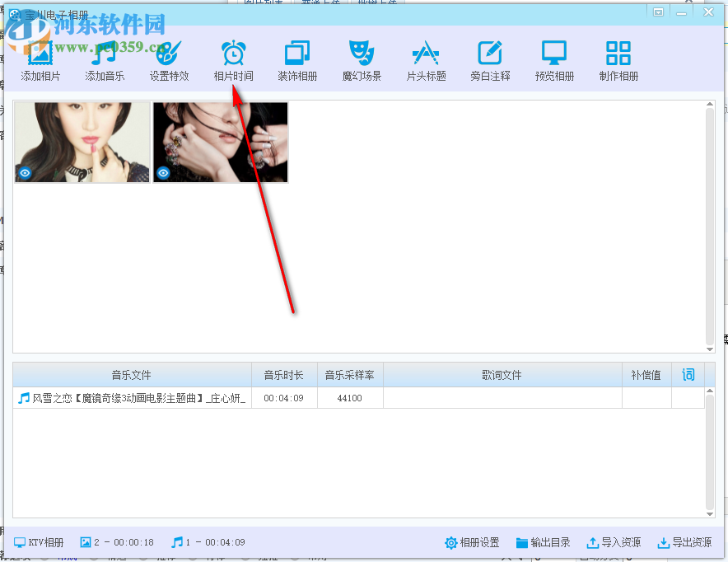Click the blue 词 lyrics icon
The image size is (728, 562).
pos(688,374)
